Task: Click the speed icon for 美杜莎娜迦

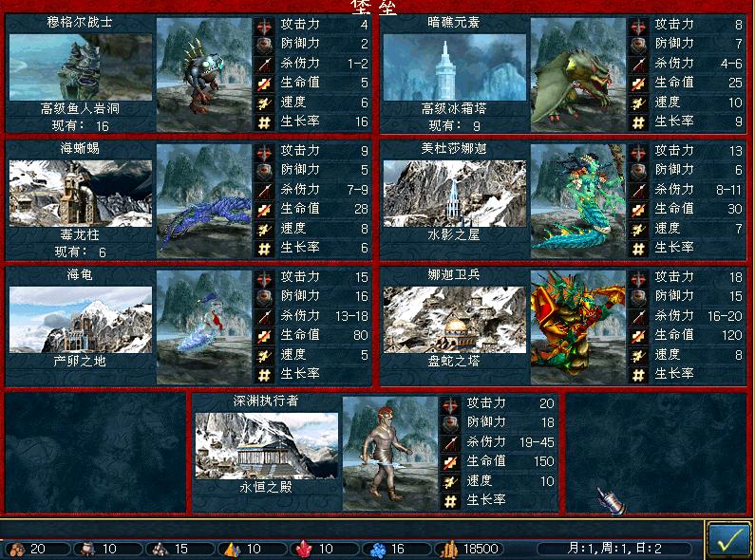Action: (x=638, y=229)
